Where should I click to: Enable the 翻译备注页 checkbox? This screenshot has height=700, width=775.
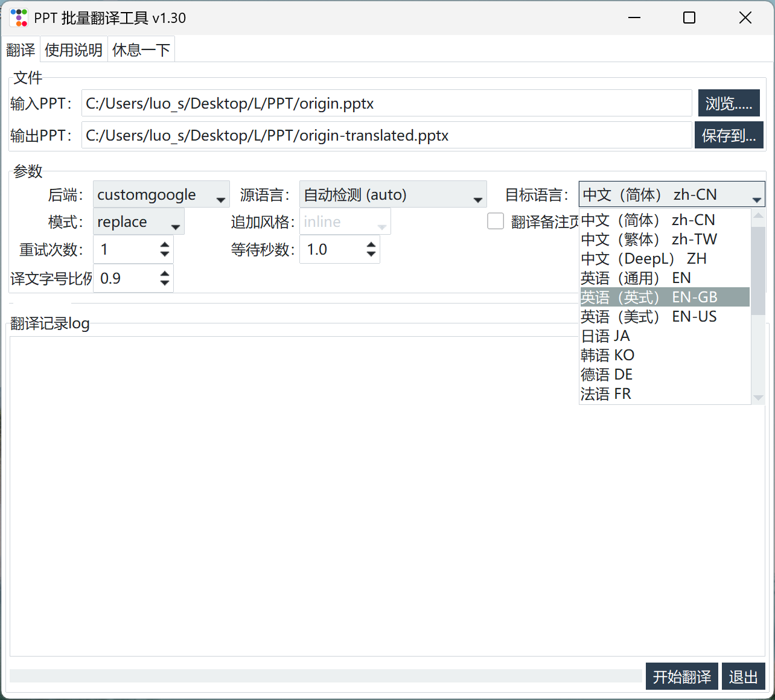[496, 221]
